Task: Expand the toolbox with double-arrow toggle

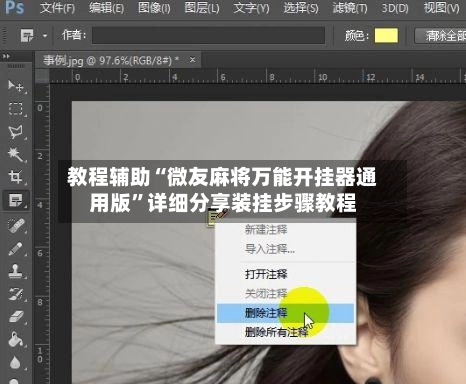Action: coord(6,56)
